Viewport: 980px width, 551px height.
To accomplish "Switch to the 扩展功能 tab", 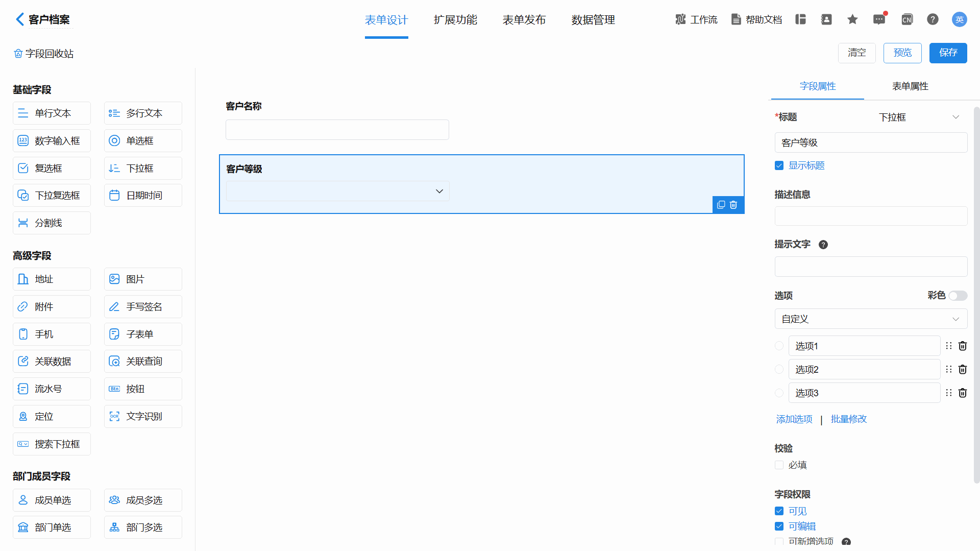I will click(455, 20).
